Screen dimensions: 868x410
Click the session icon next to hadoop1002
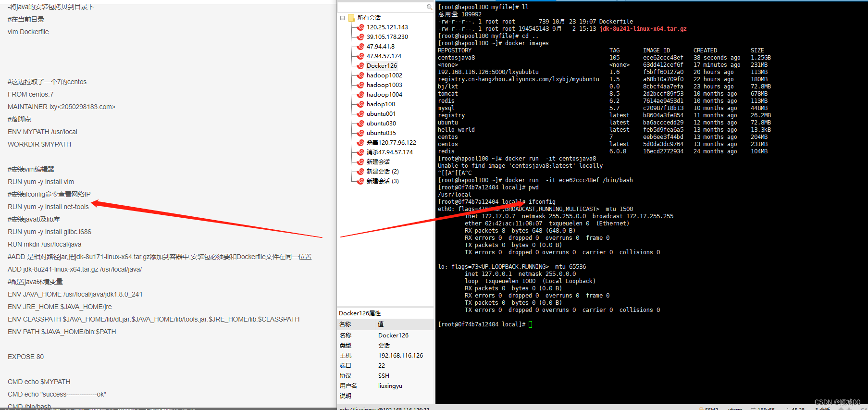(360, 75)
